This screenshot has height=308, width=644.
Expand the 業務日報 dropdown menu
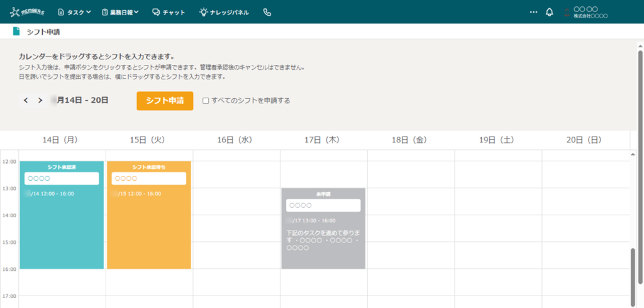coord(120,13)
